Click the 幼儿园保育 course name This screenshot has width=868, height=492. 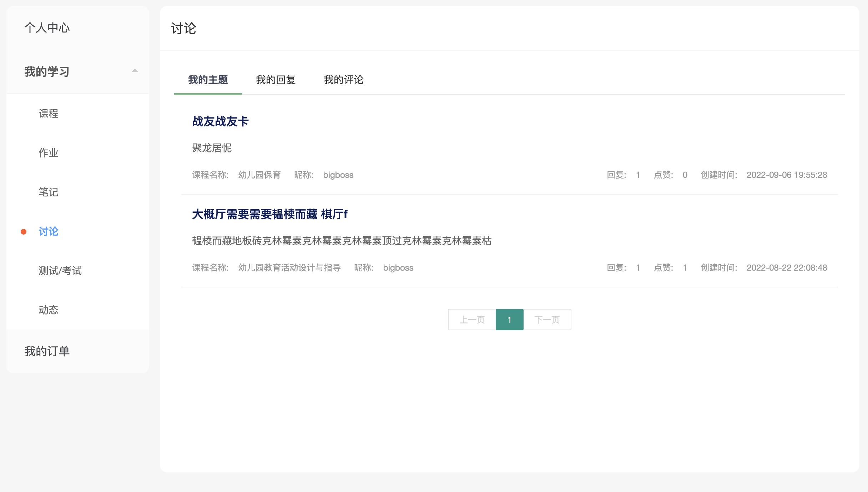pyautogui.click(x=259, y=175)
